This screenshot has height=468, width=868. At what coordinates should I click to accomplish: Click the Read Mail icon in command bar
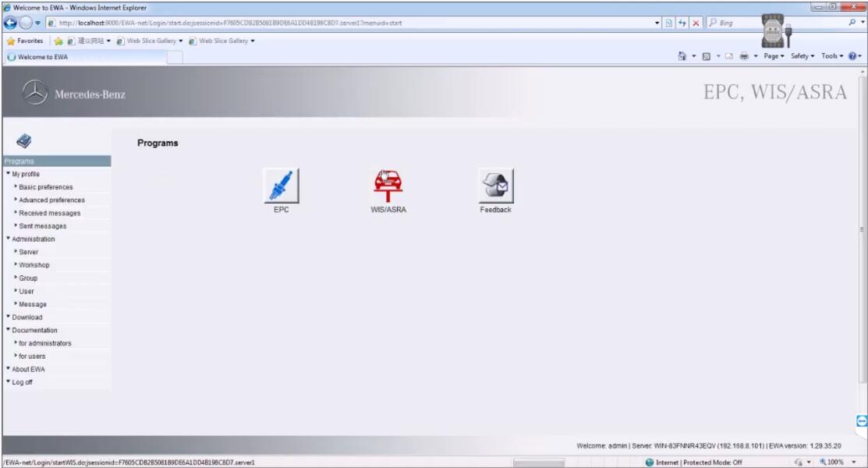pyautogui.click(x=729, y=56)
